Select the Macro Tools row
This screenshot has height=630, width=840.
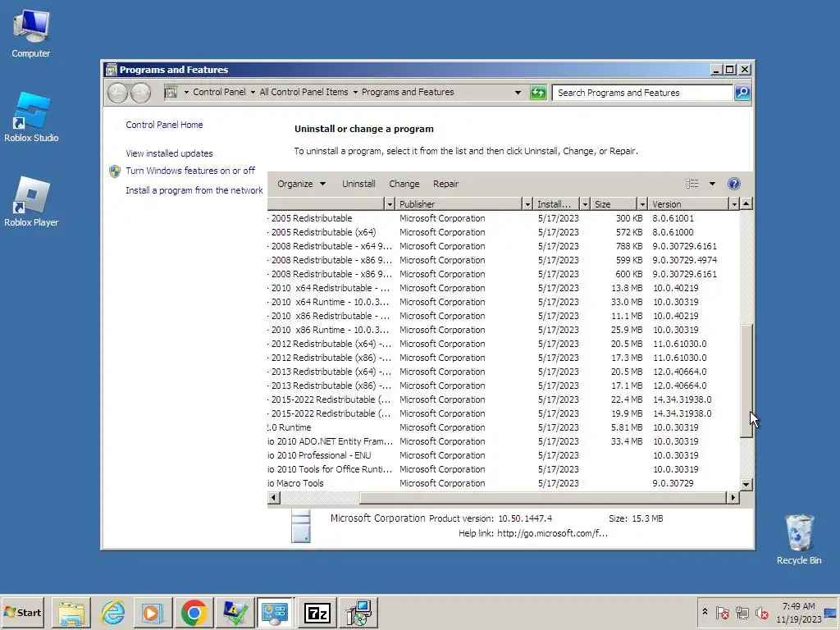coord(504,483)
